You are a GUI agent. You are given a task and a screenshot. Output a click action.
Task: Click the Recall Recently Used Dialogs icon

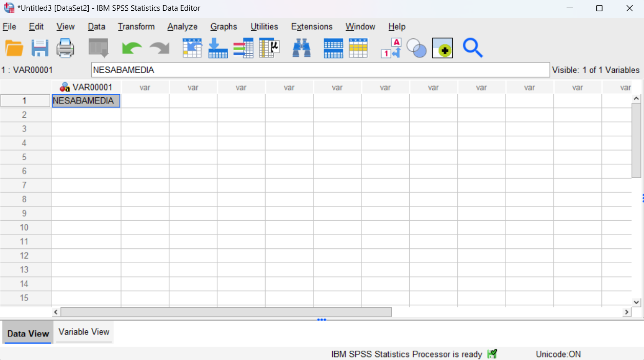(x=98, y=48)
